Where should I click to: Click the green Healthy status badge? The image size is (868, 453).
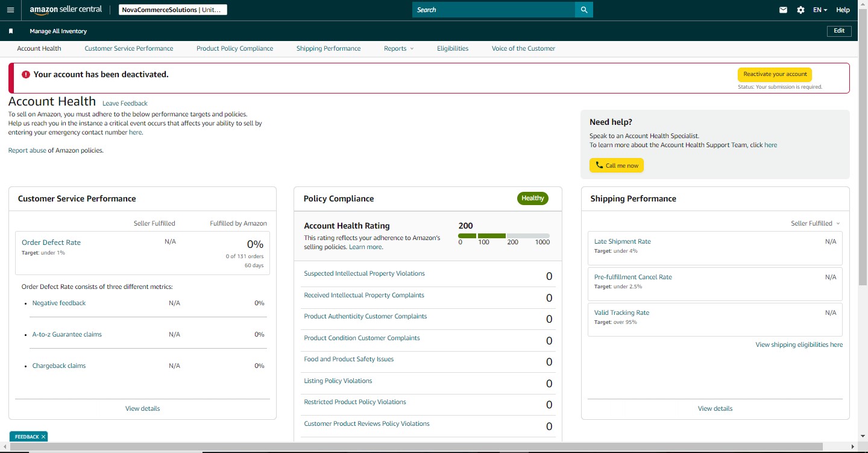pyautogui.click(x=533, y=198)
